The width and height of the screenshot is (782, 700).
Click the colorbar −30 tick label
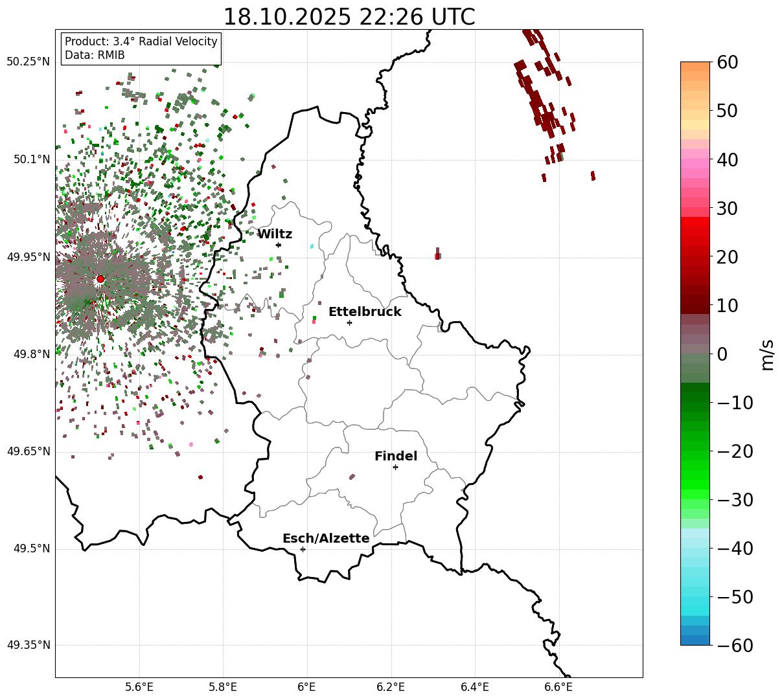click(735, 500)
